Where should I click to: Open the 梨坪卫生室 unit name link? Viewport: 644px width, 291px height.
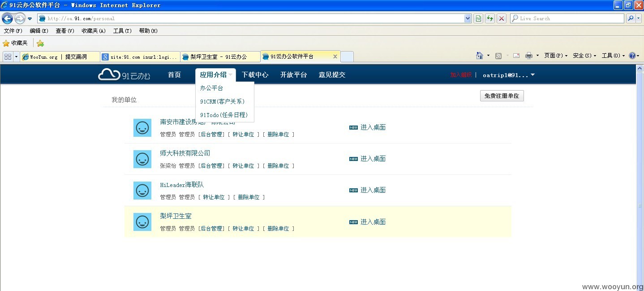pyautogui.click(x=176, y=216)
